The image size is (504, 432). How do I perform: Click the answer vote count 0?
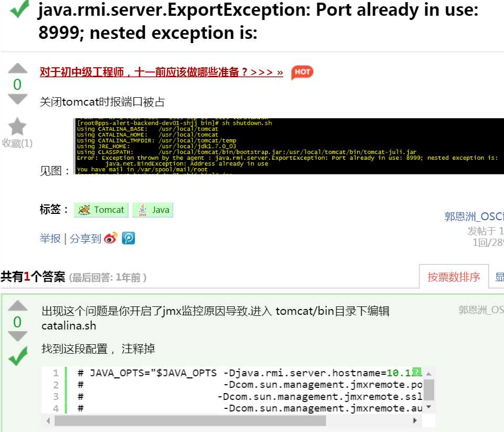17,322
